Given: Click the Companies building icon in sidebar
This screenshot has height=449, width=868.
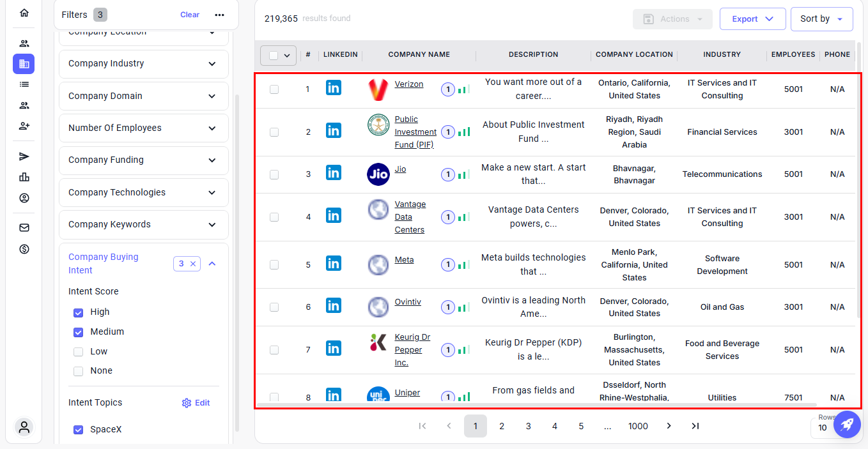Looking at the screenshot, I should [24, 64].
